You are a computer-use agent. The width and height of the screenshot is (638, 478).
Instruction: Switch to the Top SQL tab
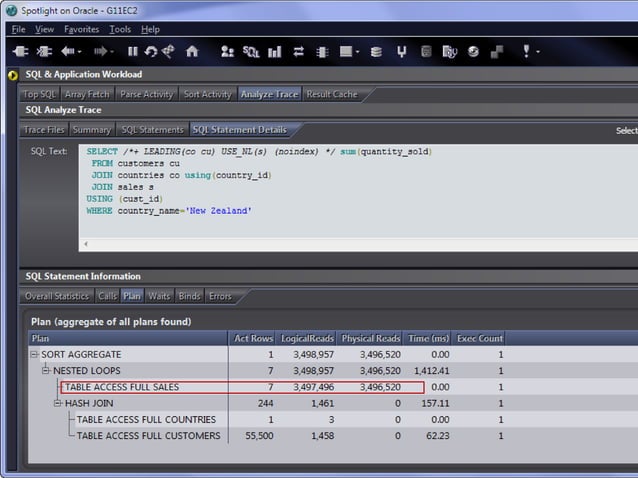(x=40, y=94)
